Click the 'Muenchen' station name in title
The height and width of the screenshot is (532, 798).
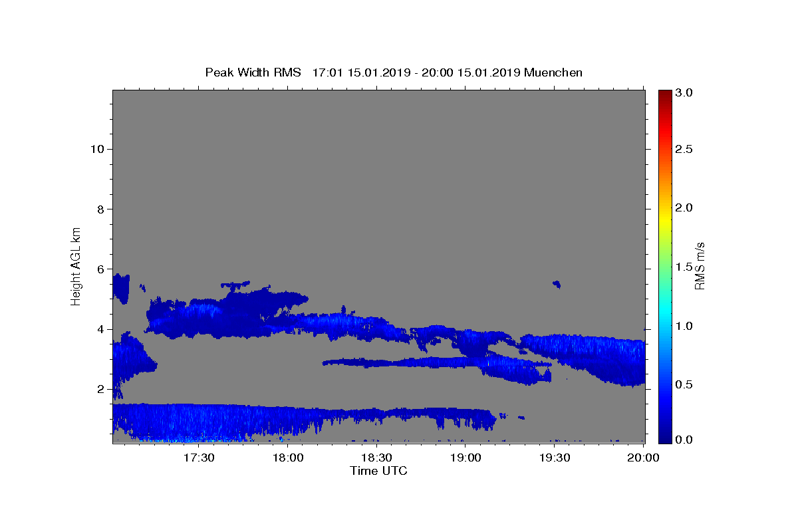[x=553, y=72]
